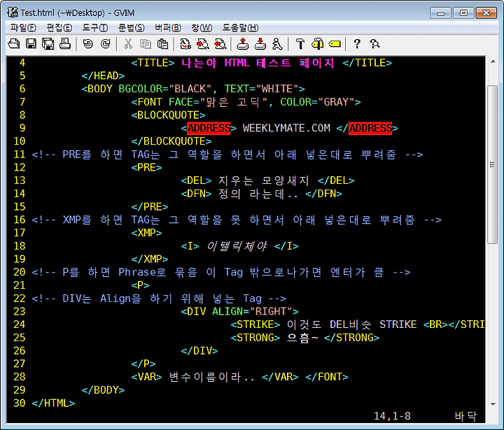Screen dimensions: 504x430
Task: Open Find and Replace icon
Action: (x=185, y=43)
